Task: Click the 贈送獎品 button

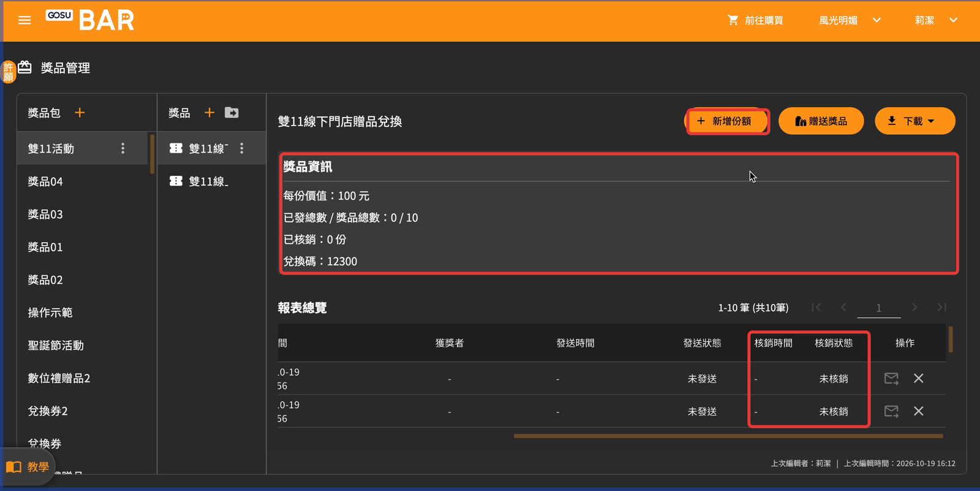Action: click(x=821, y=121)
